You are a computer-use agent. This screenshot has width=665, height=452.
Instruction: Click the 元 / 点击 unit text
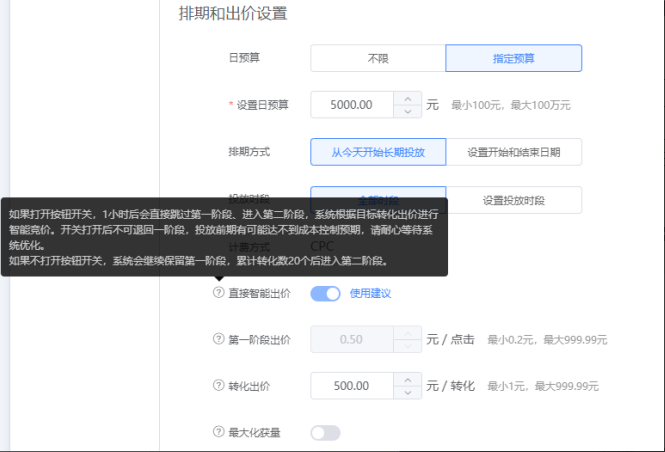pos(450,339)
